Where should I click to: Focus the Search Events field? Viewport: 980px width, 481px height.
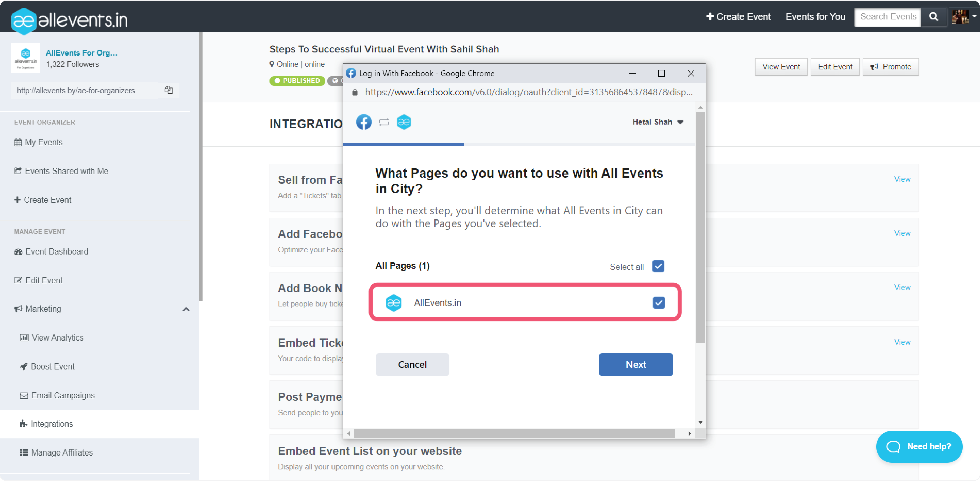click(887, 17)
